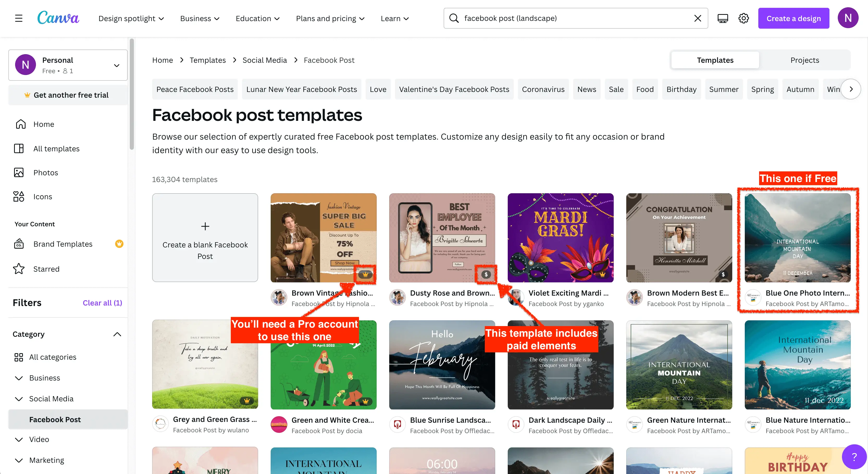Expand the Personal account dropdown
This screenshot has height=474, width=868.
click(x=117, y=65)
